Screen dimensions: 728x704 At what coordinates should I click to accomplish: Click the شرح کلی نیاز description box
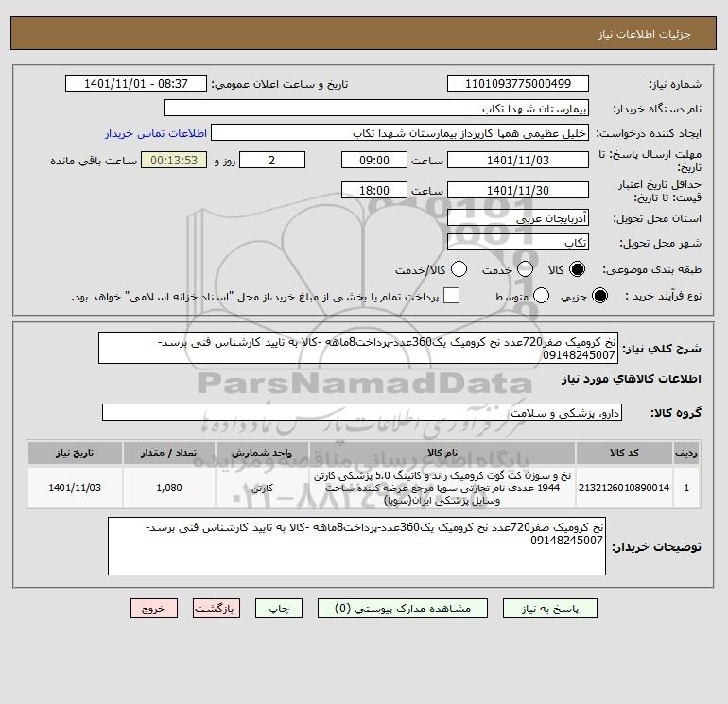click(x=358, y=348)
